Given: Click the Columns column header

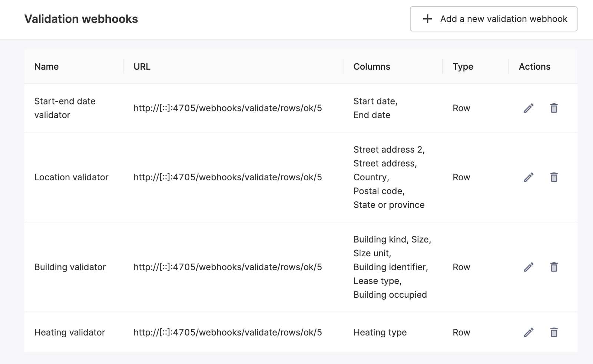Looking at the screenshot, I should [371, 67].
